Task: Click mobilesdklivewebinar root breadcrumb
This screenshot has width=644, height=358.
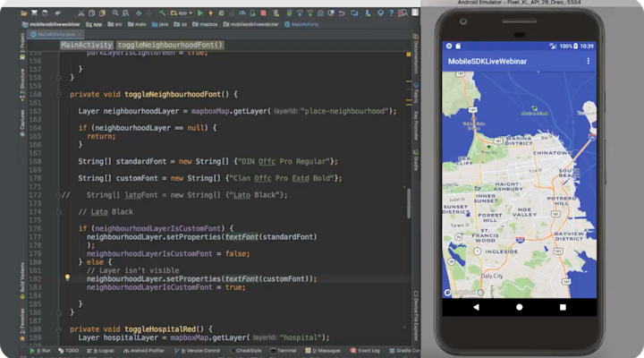Action: tap(51, 24)
